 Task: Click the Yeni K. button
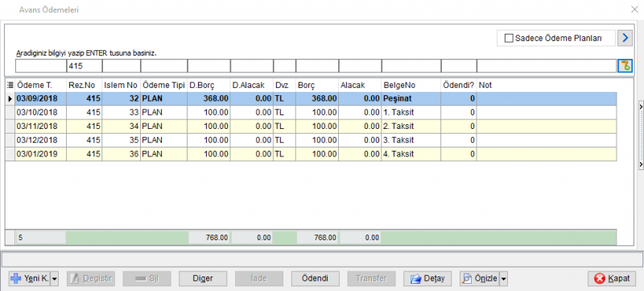(x=30, y=278)
